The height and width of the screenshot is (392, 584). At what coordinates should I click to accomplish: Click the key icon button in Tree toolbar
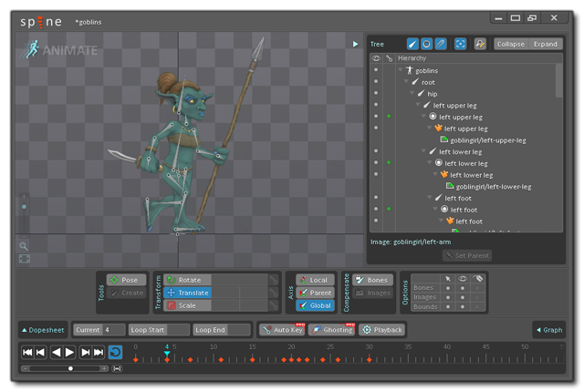point(480,44)
